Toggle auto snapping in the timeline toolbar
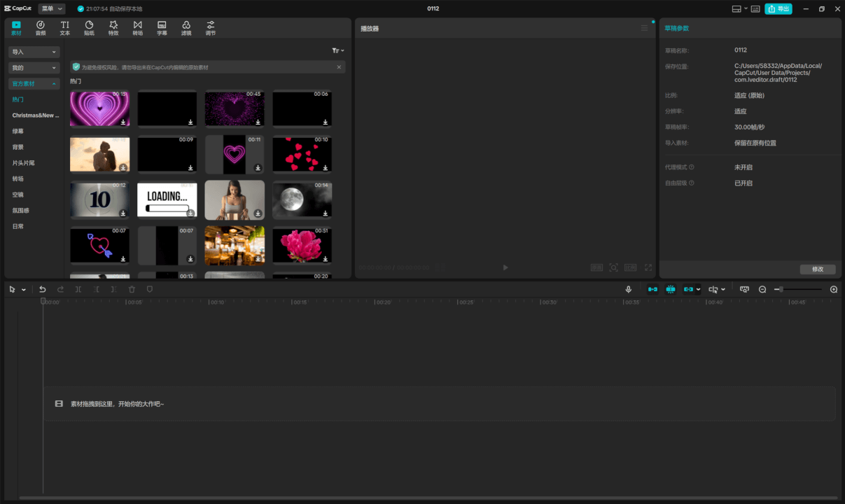The image size is (845, 504). [x=671, y=289]
